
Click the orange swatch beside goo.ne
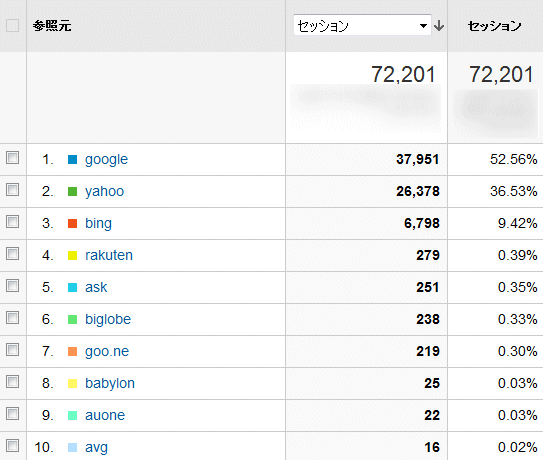(72, 352)
